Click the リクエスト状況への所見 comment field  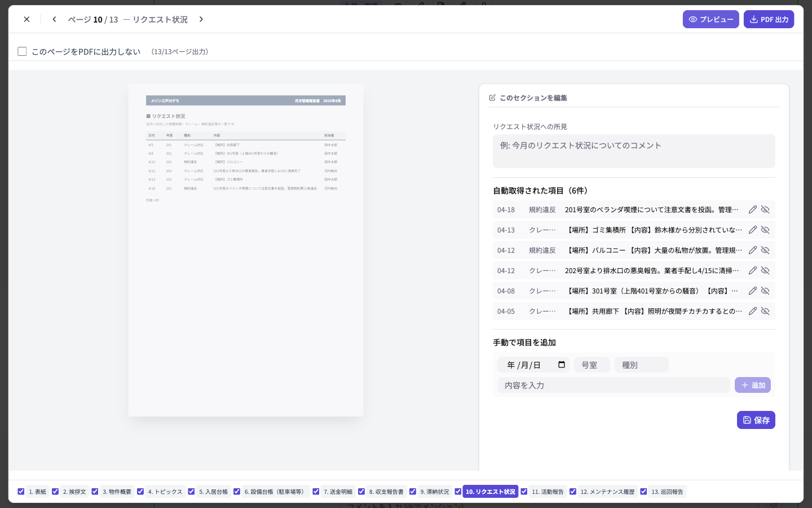coord(634,151)
